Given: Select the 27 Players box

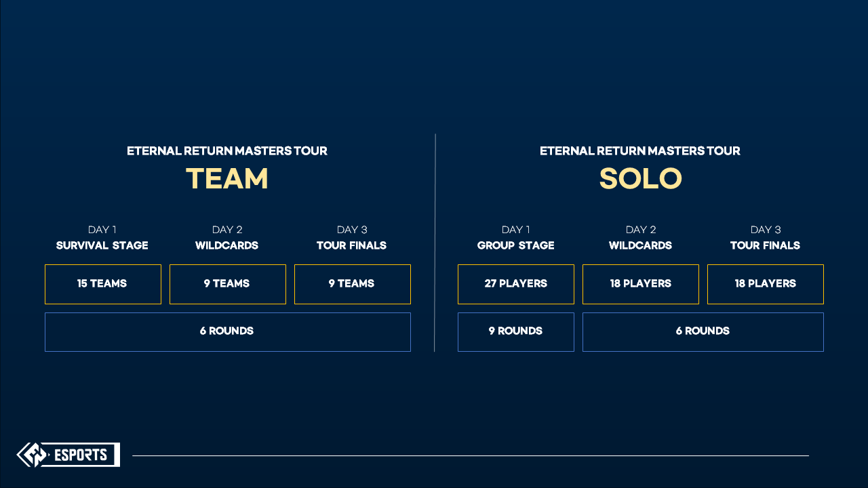Looking at the screenshot, I should click(516, 284).
